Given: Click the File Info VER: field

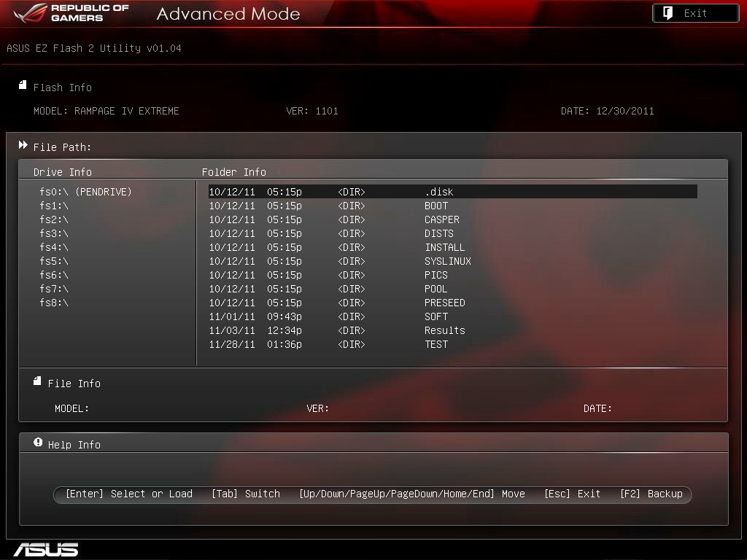Looking at the screenshot, I should tap(318, 408).
